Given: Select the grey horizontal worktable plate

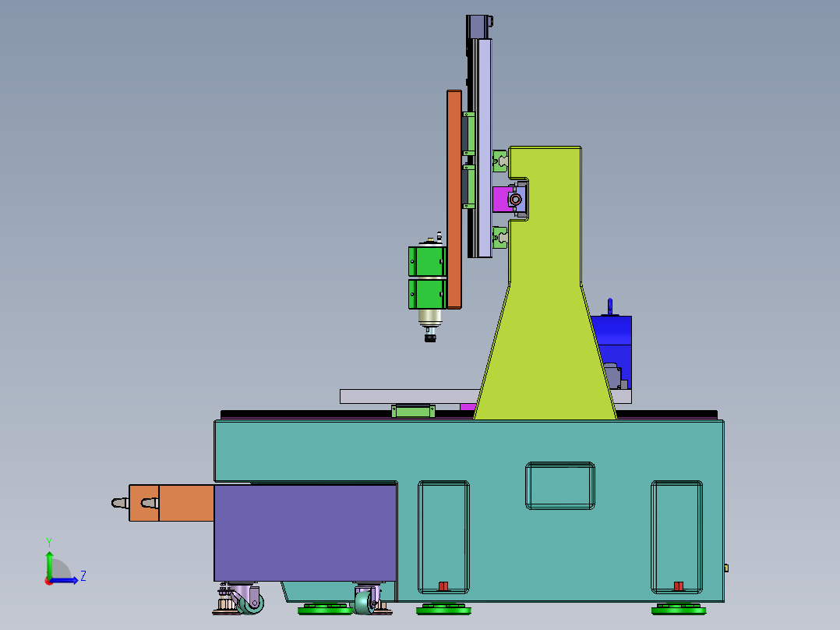Looking at the screenshot, I should [x=410, y=396].
